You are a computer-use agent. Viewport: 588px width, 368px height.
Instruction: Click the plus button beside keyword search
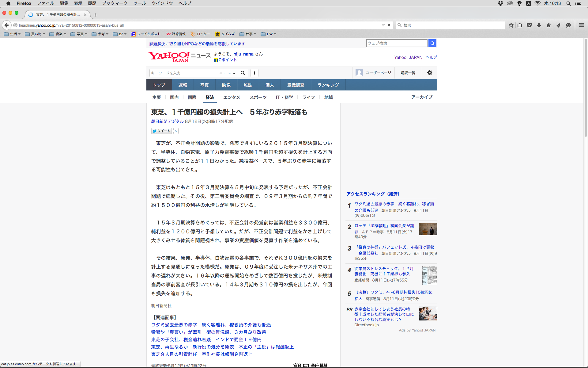[x=254, y=73]
